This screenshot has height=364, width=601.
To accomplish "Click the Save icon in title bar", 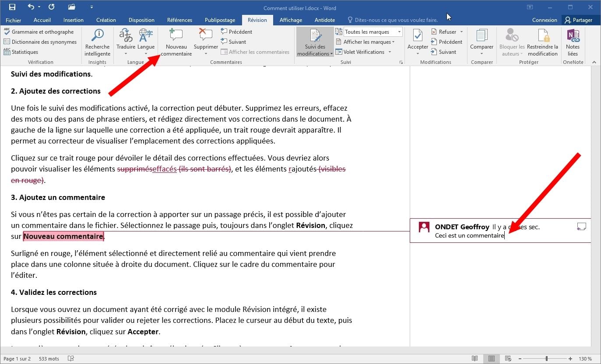I will coord(12,7).
